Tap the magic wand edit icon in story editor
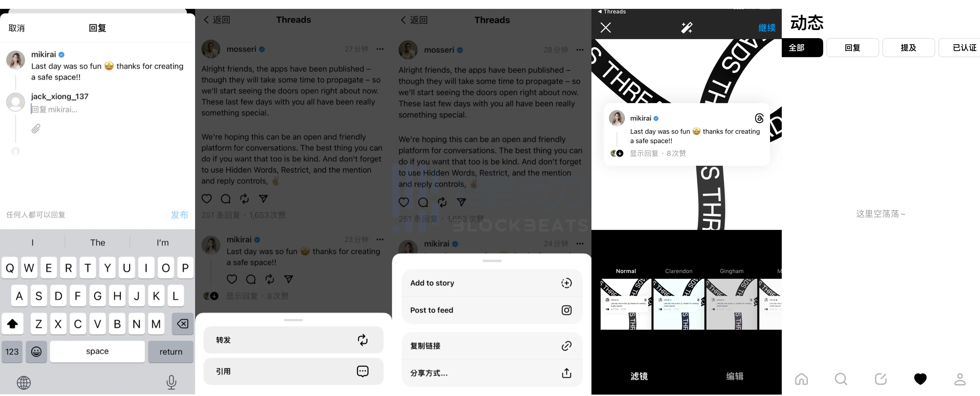Image resolution: width=980 pixels, height=396 pixels. pos(686,27)
